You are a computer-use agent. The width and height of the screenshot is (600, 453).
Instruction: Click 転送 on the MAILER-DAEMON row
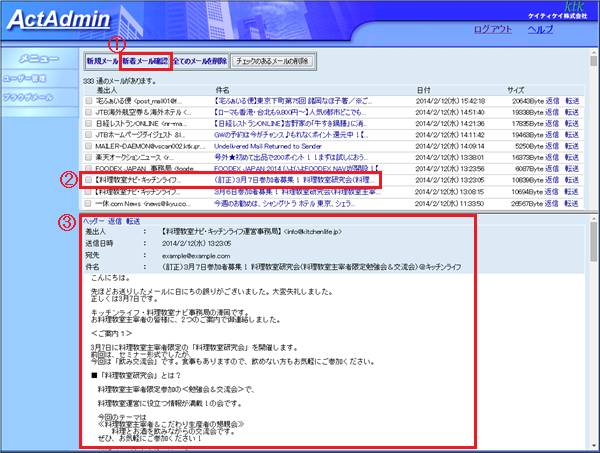572,146
